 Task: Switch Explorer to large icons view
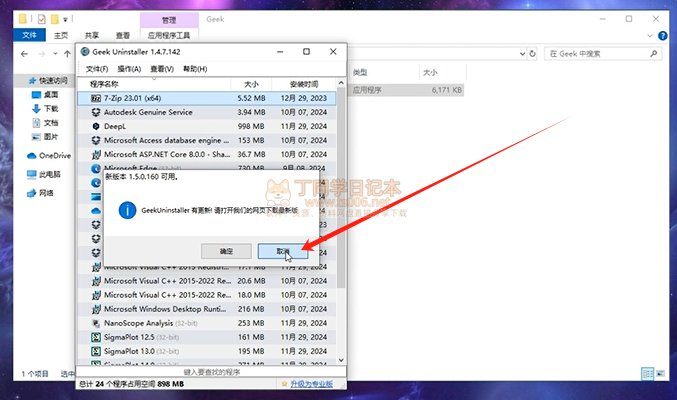point(661,374)
